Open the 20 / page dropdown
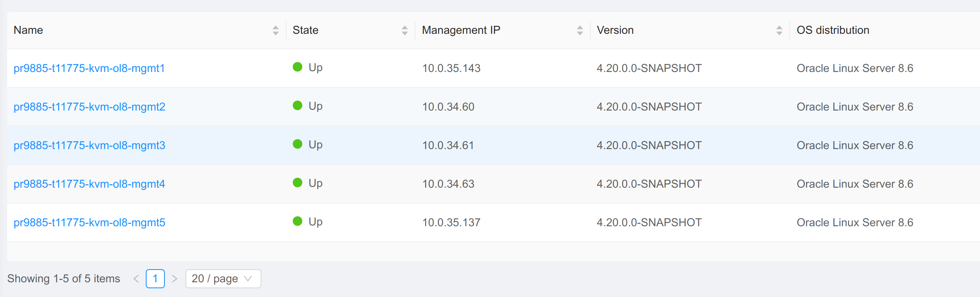Image resolution: width=980 pixels, height=297 pixels. (223, 279)
